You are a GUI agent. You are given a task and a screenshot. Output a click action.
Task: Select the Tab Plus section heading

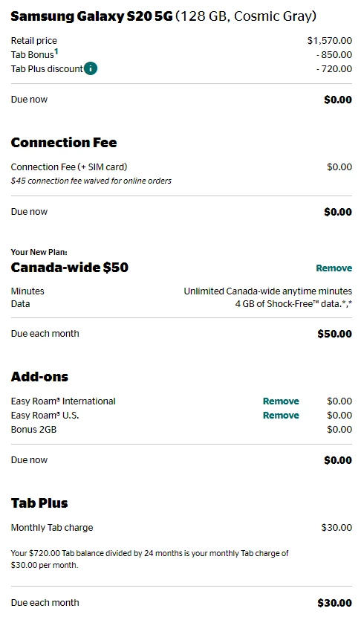pos(39,503)
